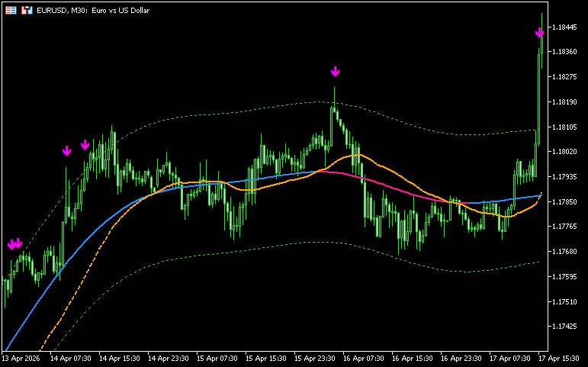Viewport: 588px width, 367px height.
Task: Click the price label 1.17680
Action: pos(564,252)
